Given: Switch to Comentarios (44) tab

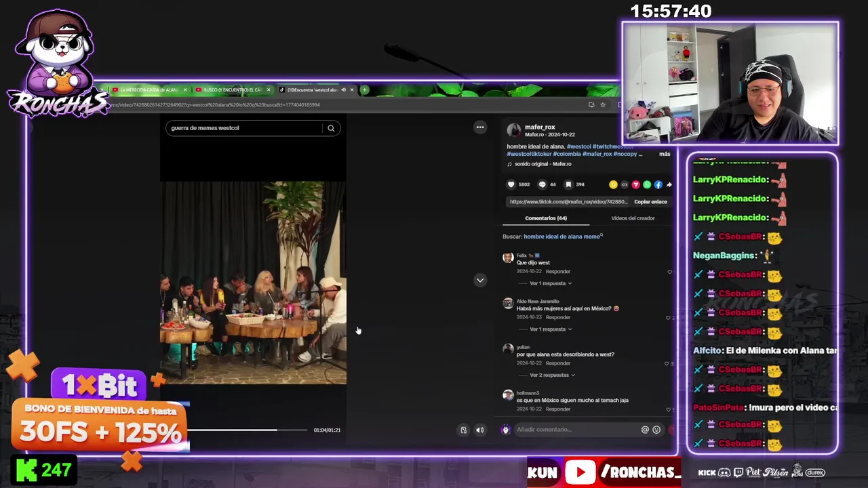Looking at the screenshot, I should coord(546,218).
